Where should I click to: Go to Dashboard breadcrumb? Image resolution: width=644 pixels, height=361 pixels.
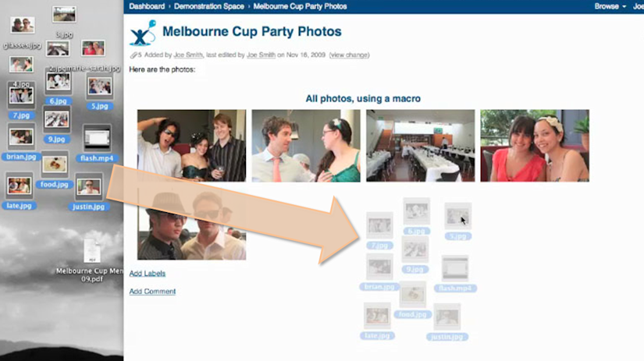pyautogui.click(x=147, y=6)
